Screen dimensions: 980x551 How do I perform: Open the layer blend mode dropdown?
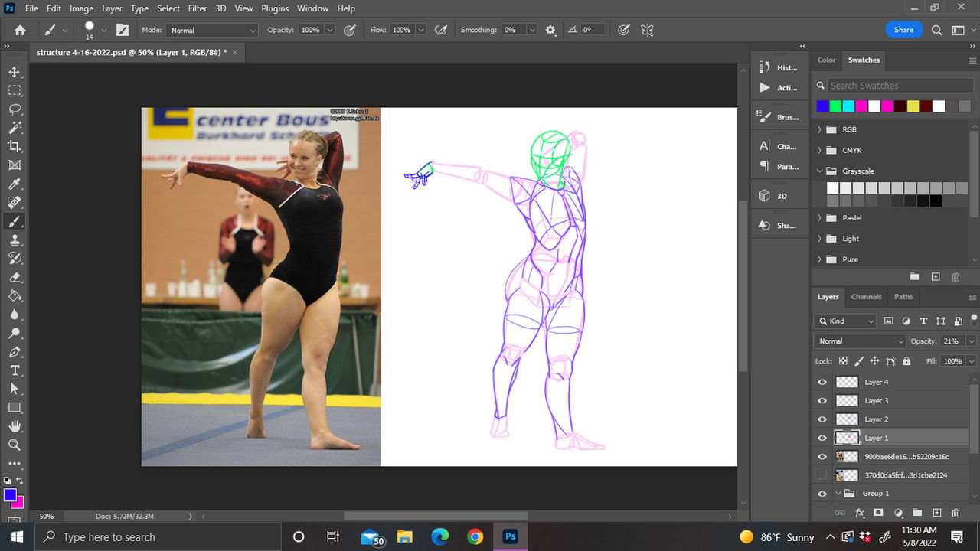pyautogui.click(x=860, y=341)
